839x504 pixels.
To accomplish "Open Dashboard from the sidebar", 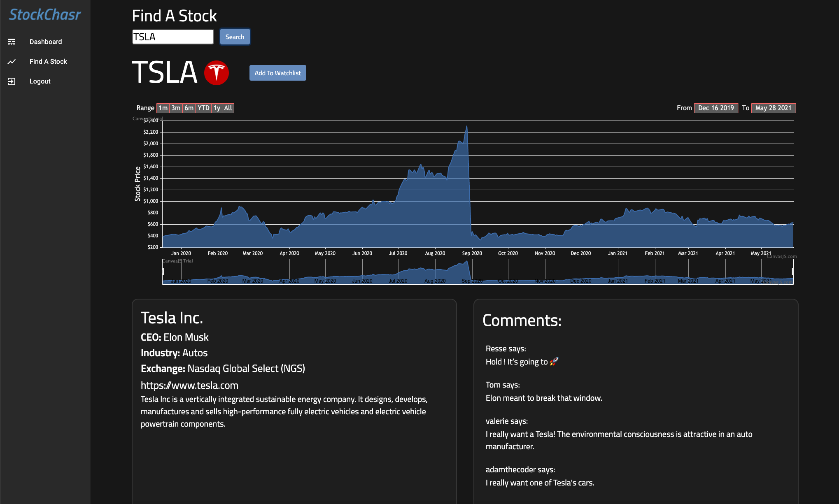I will click(x=46, y=42).
